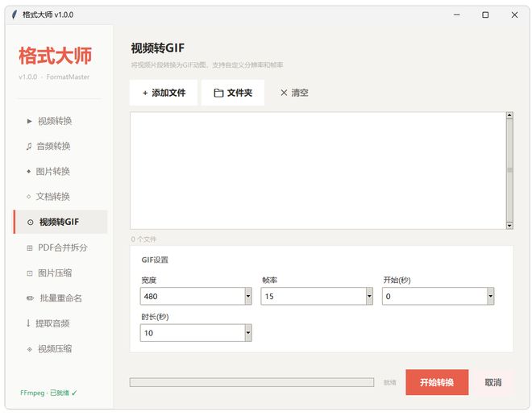Maximize the 格式大师 window

[x=485, y=15]
